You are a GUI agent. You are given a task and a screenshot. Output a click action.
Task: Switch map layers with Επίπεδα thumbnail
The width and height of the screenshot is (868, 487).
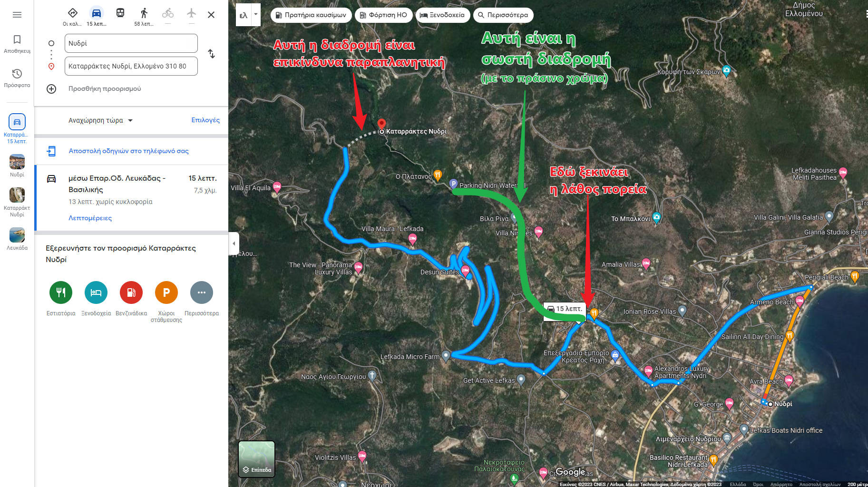pyautogui.click(x=256, y=459)
